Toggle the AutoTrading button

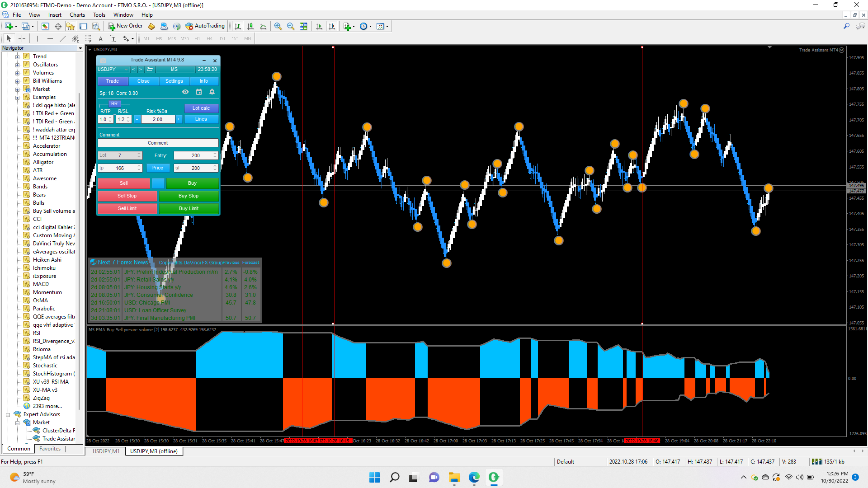[205, 26]
